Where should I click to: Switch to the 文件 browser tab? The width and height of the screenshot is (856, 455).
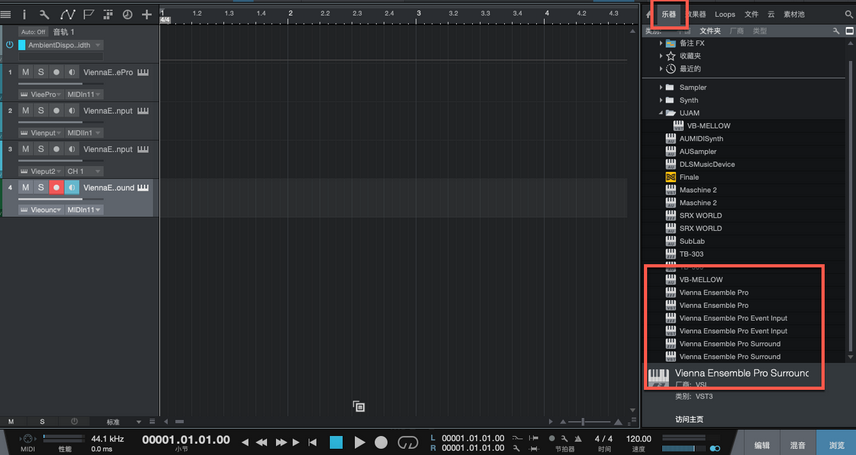[x=751, y=14]
